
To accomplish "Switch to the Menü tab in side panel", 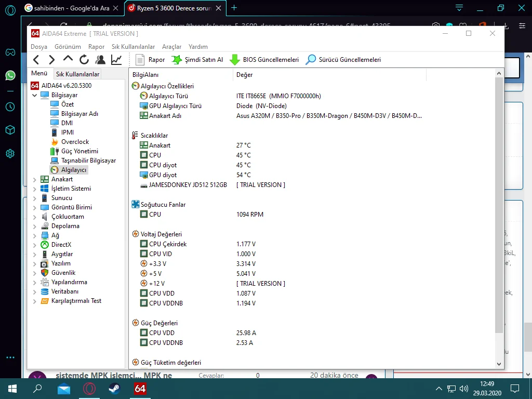I will 39,73.
